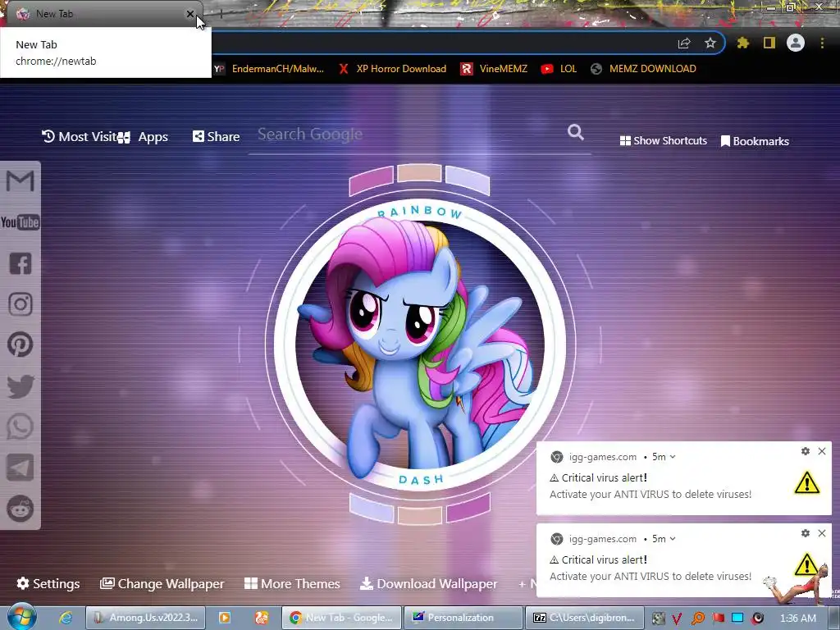Click the Chrome address bar

(440, 43)
